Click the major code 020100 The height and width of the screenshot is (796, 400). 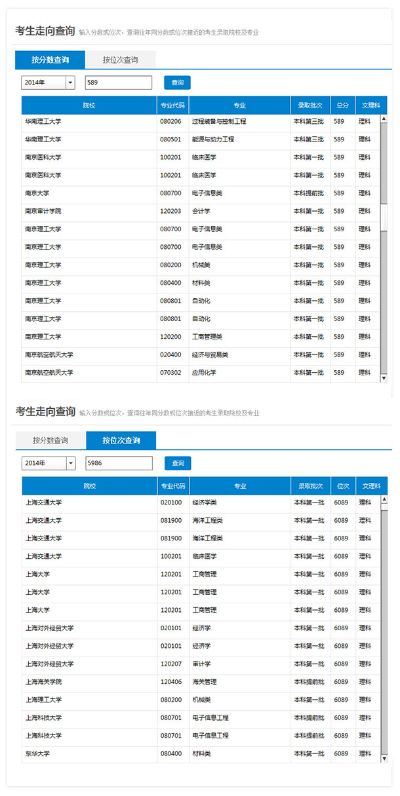coord(171,503)
